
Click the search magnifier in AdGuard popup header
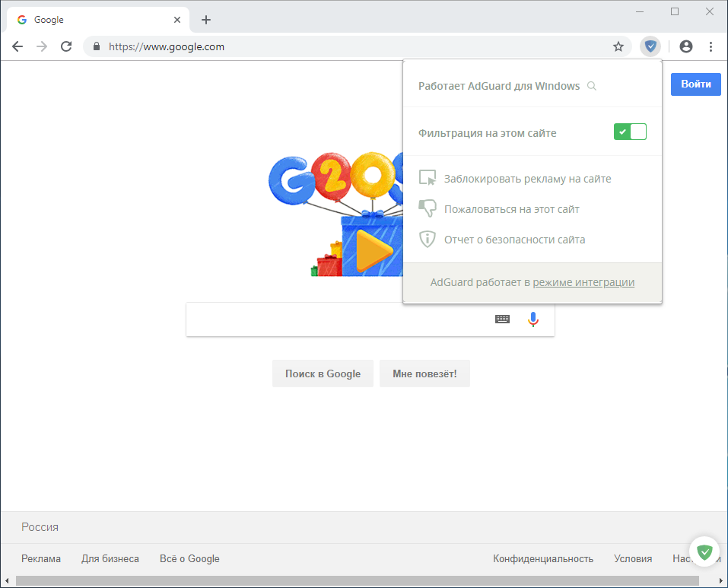(592, 86)
